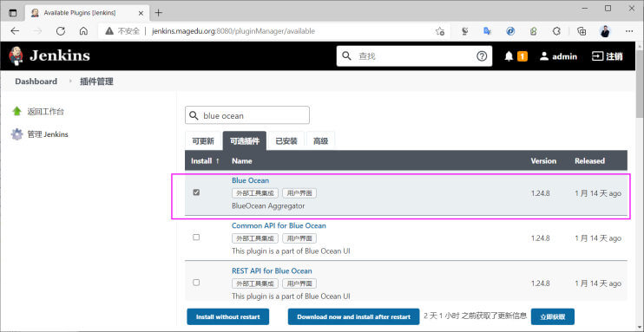Click the 管理 Jenkins link
Screen dimensions: 644x332
(x=48, y=134)
